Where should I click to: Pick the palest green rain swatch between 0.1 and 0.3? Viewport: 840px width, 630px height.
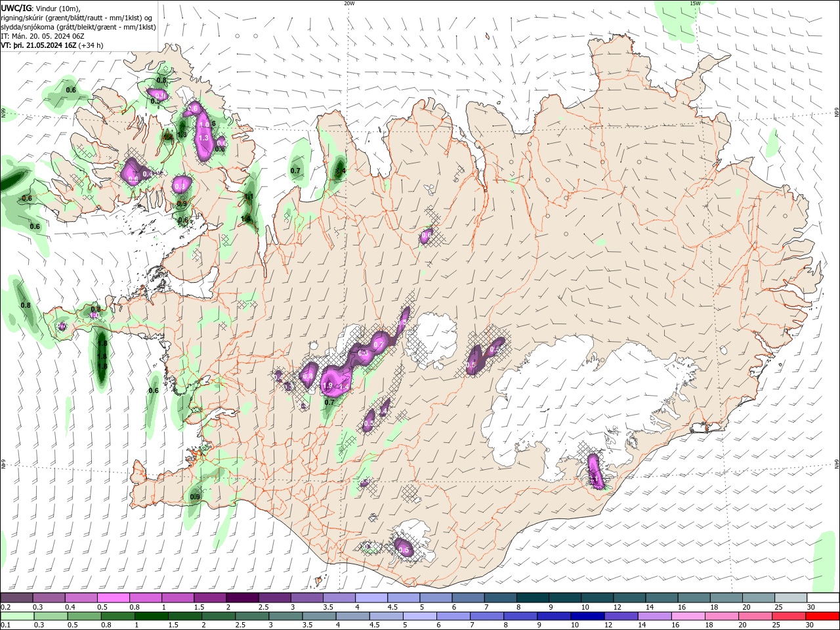[17, 616]
